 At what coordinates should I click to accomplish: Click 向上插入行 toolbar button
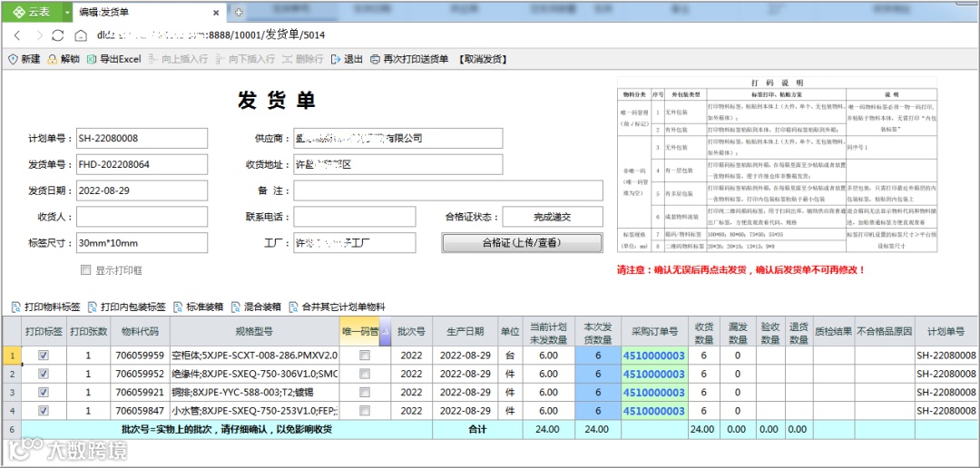point(178,59)
